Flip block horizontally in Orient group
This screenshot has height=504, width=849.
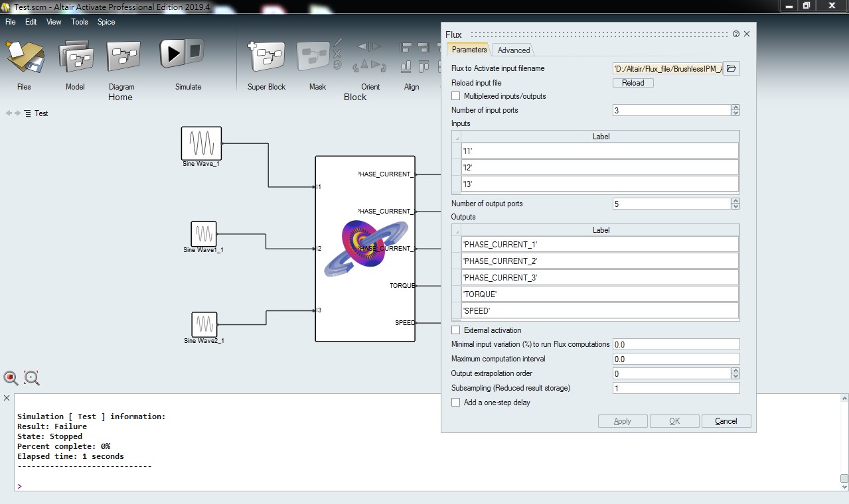tap(370, 47)
